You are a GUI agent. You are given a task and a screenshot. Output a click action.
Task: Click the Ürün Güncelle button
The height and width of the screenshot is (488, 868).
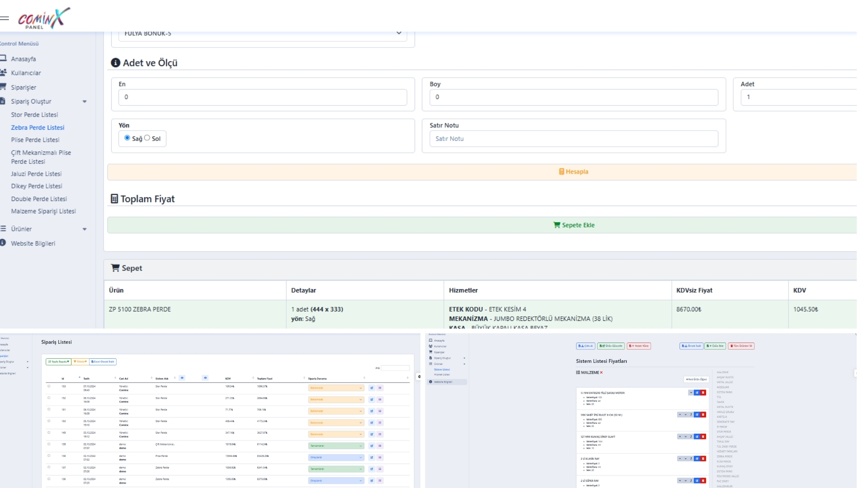pos(611,346)
